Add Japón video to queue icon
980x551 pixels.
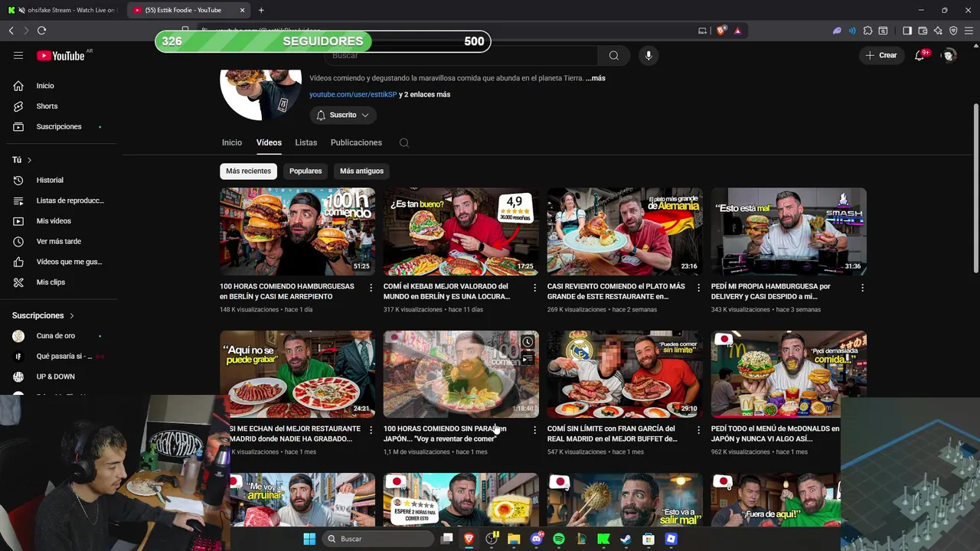(x=528, y=359)
